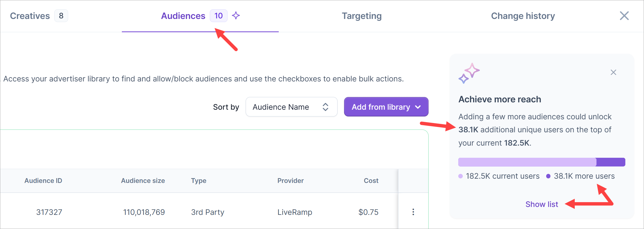The image size is (644, 229).
Task: Expand the Add from library chevron
Action: (x=418, y=107)
